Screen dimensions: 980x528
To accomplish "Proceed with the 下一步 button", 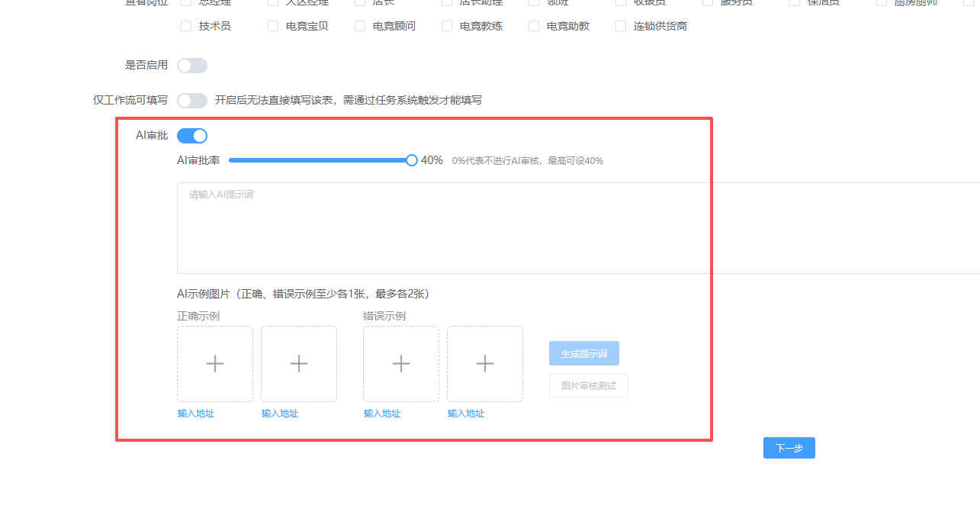I will 789,448.
